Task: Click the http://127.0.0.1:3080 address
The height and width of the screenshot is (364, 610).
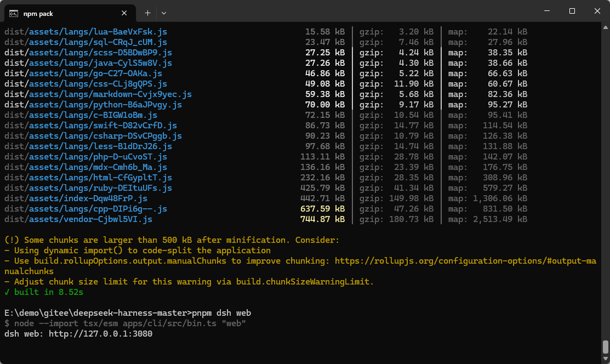Action: point(100,334)
